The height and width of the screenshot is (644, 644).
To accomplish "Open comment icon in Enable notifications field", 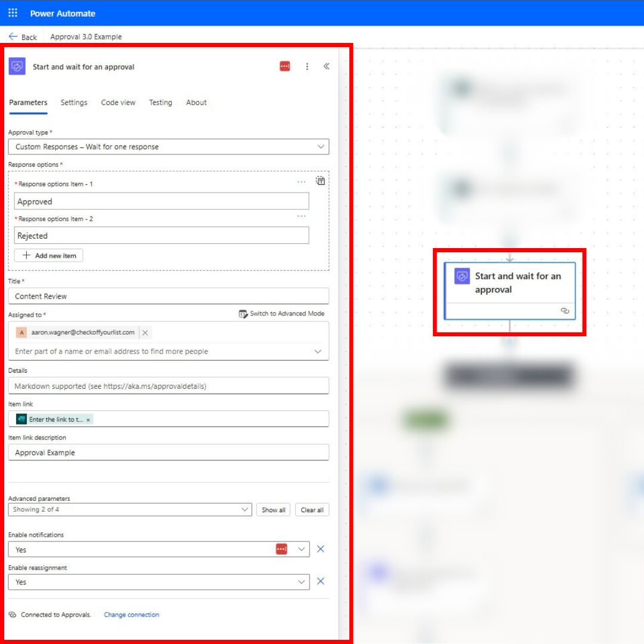I will coord(281,549).
